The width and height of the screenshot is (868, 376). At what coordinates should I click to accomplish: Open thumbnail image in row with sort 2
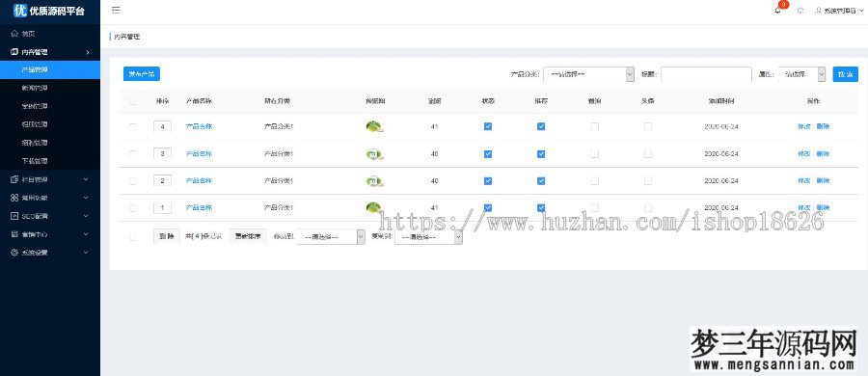tap(375, 181)
